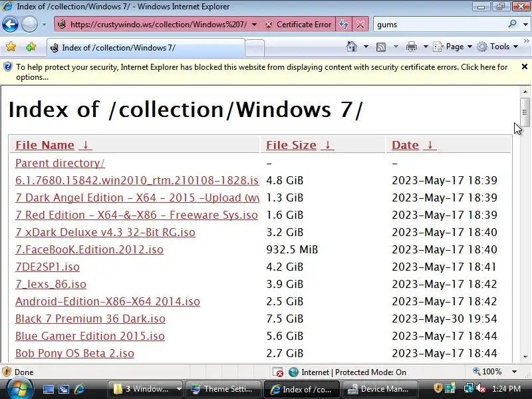Open the recent pages dropdown arrow
Viewport: 532px width, 399px height.
point(44,25)
